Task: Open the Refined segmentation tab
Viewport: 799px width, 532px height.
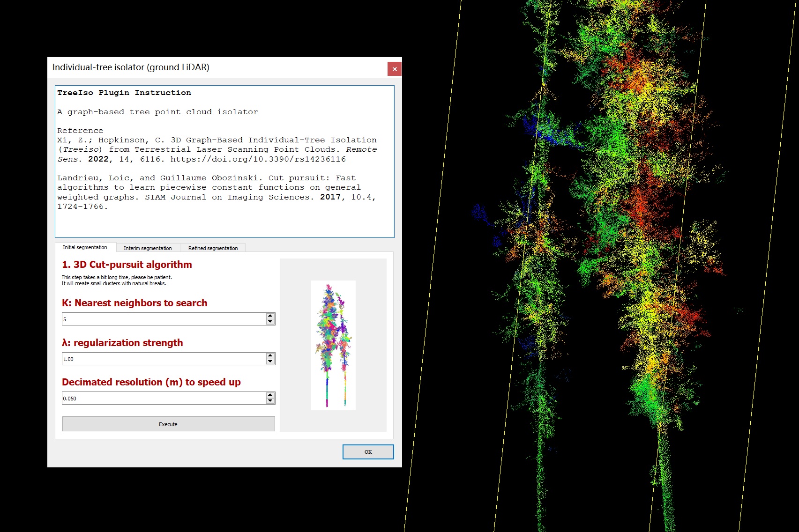Action: [213, 248]
